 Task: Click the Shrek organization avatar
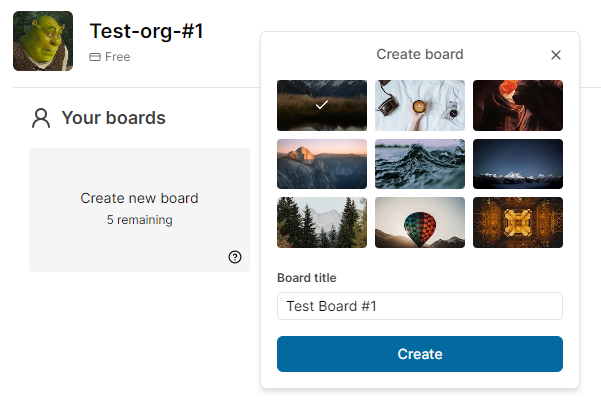[43, 42]
